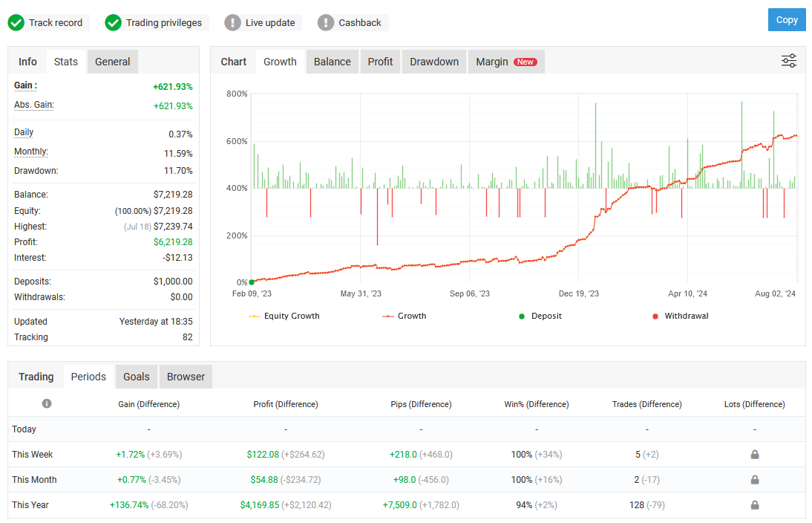The width and height of the screenshot is (812, 523).
Task: Click the lock icon in This Year row
Action: click(x=754, y=505)
